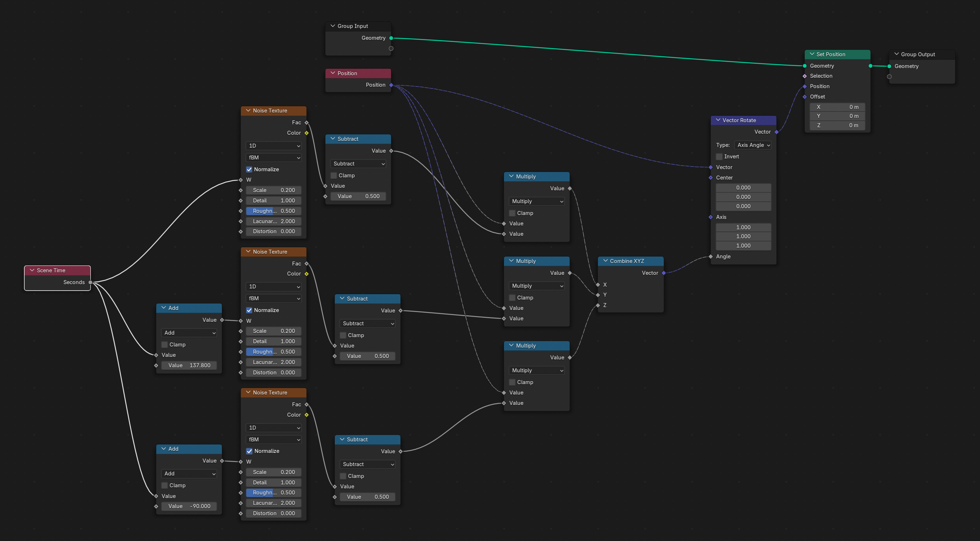
Task: Click Seconds output socket on Scene Time
Action: click(x=90, y=282)
